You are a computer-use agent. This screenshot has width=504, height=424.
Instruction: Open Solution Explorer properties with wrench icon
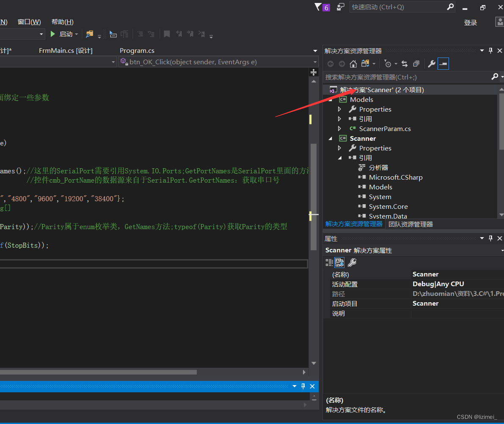431,64
